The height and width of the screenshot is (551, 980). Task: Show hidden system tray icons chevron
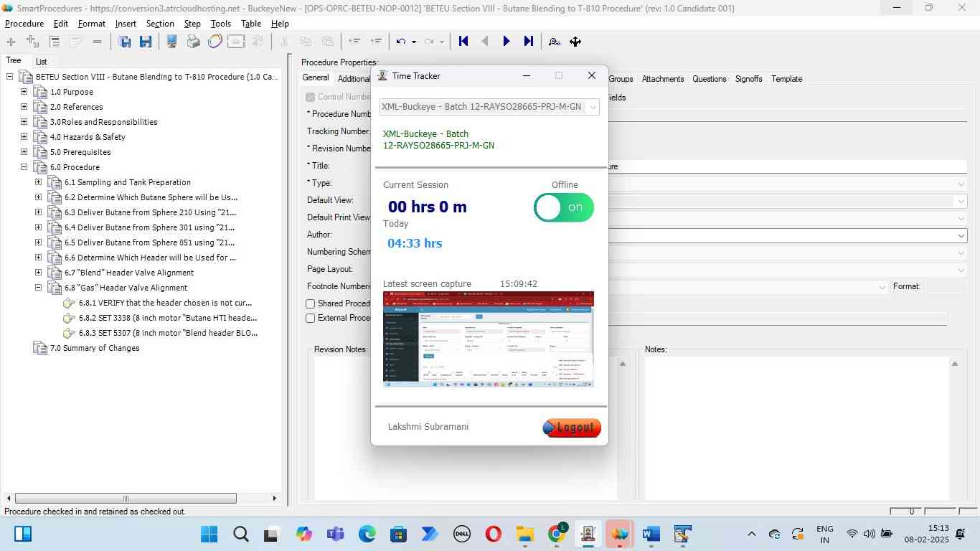point(752,534)
